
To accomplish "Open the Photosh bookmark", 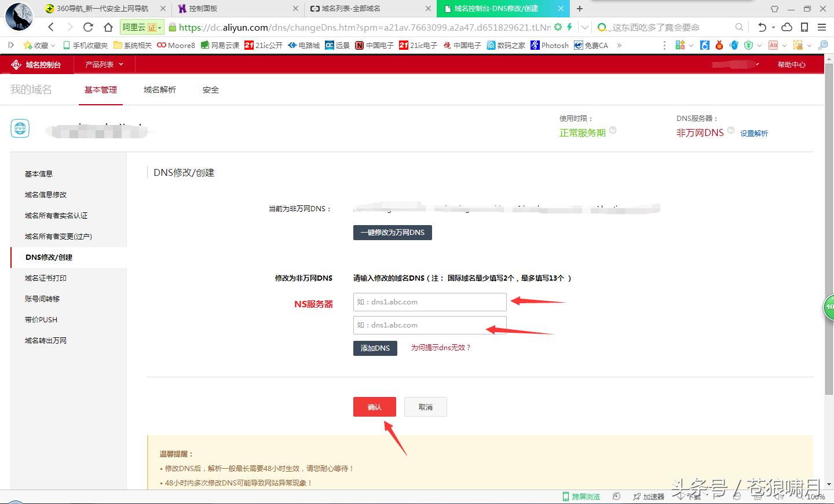I will (548, 45).
